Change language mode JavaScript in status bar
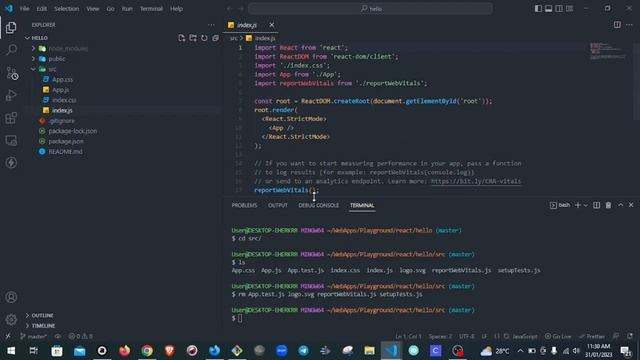This screenshot has width=640, height=360. click(x=524, y=336)
